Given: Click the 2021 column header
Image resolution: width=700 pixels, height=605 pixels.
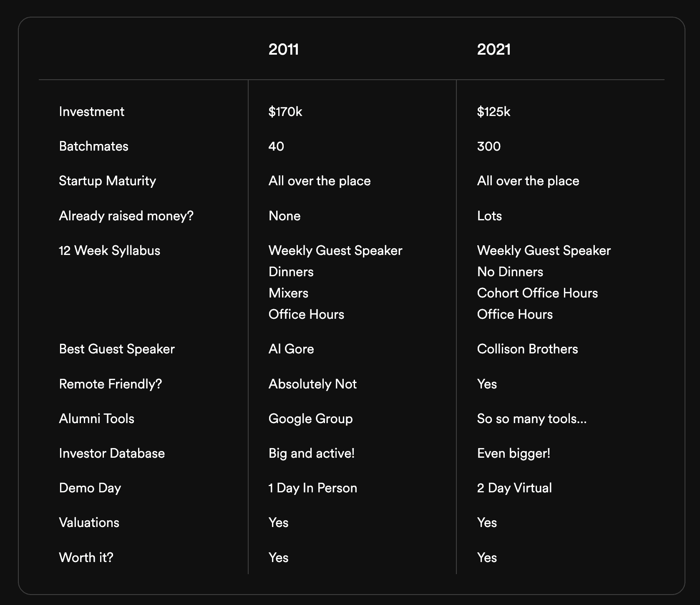Looking at the screenshot, I should point(494,50).
